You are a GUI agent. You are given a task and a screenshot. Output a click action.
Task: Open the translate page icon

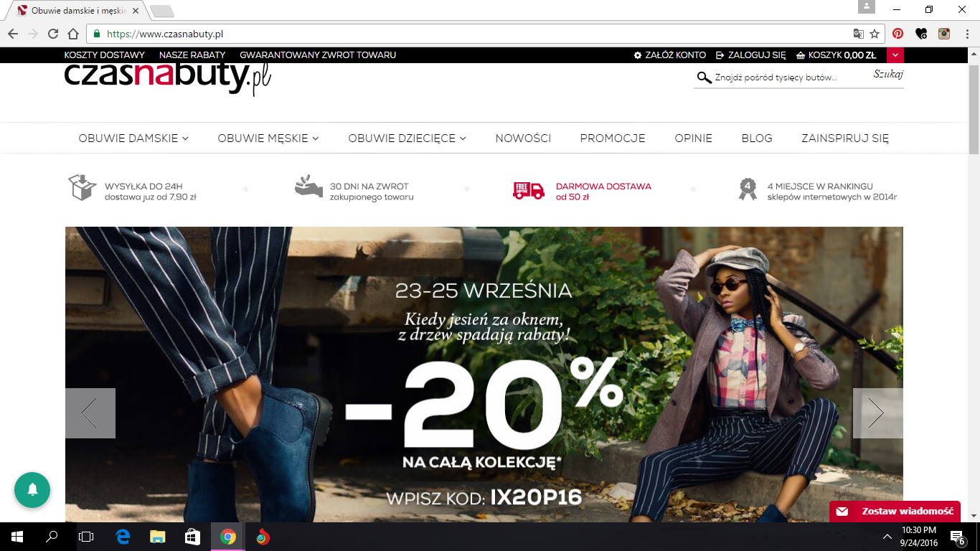tap(858, 34)
